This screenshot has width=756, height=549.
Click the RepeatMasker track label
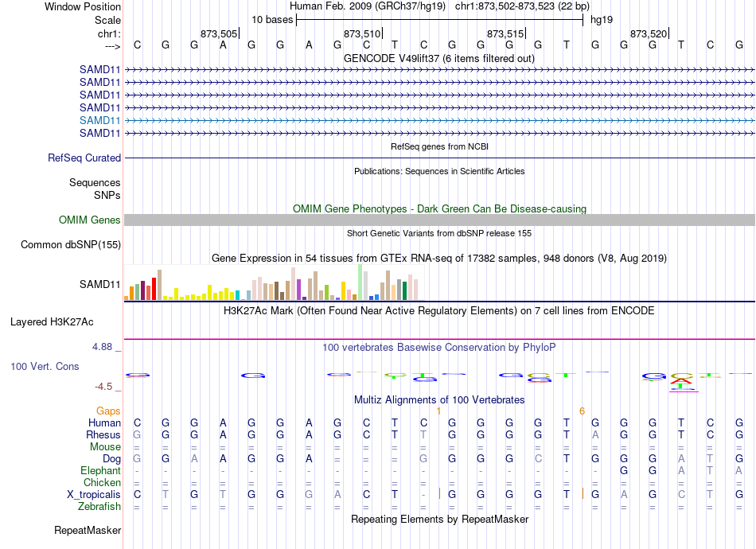click(x=88, y=530)
